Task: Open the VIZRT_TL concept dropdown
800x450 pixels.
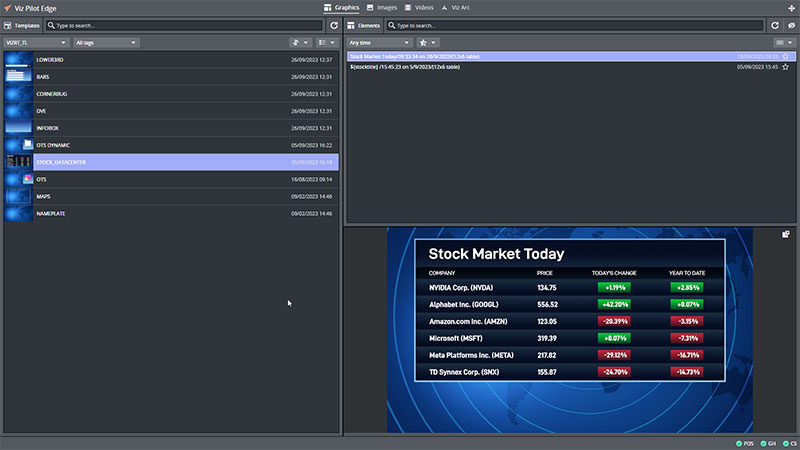Action: coord(36,43)
